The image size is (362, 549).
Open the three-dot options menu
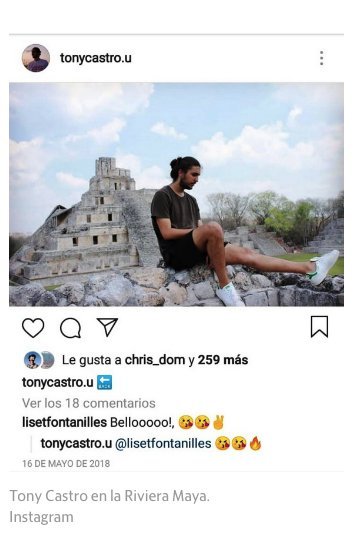[321, 58]
